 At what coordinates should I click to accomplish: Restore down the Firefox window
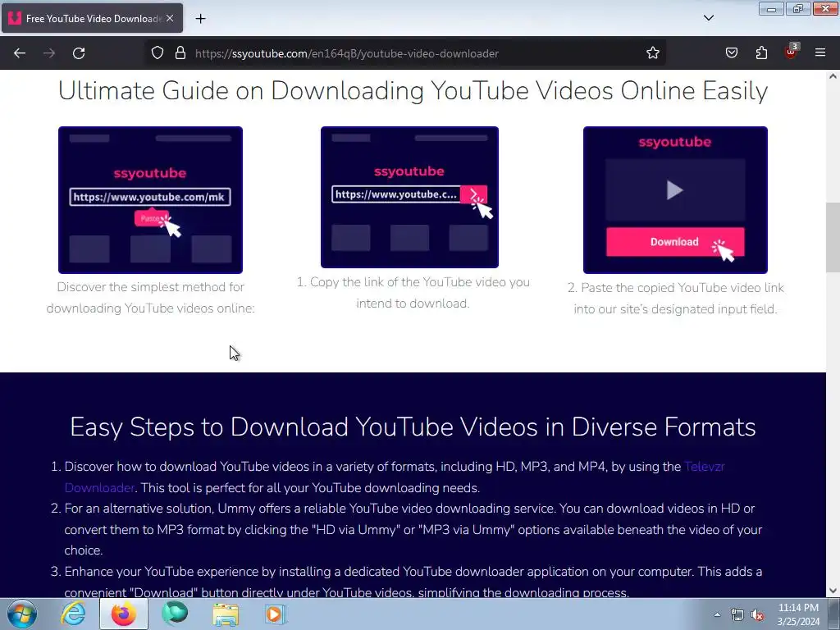(797, 8)
